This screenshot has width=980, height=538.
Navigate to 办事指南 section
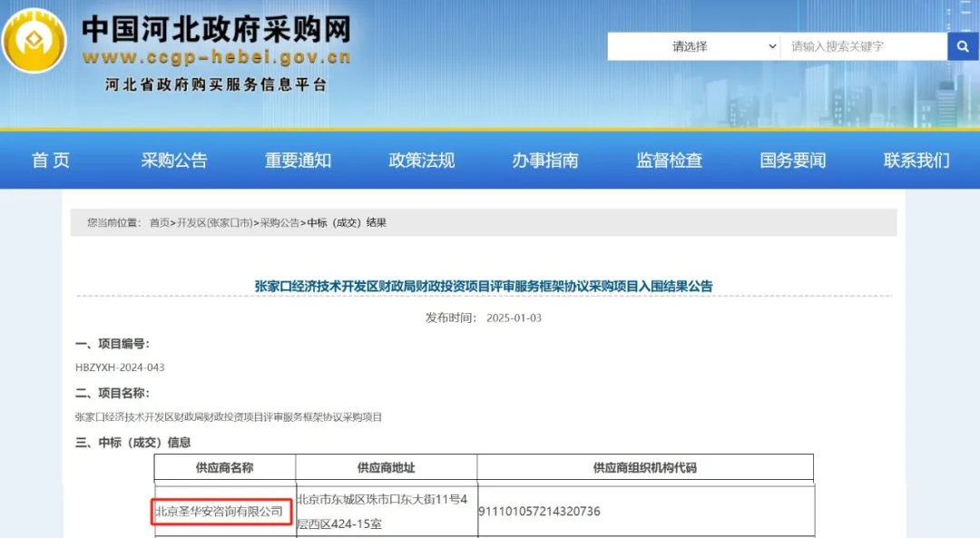545,161
